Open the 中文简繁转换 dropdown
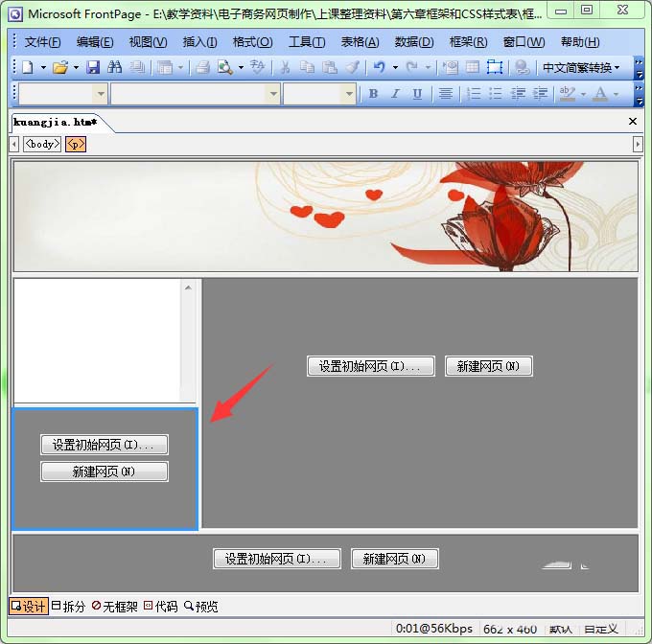Screen dimensions: 652x644 (x=581, y=67)
